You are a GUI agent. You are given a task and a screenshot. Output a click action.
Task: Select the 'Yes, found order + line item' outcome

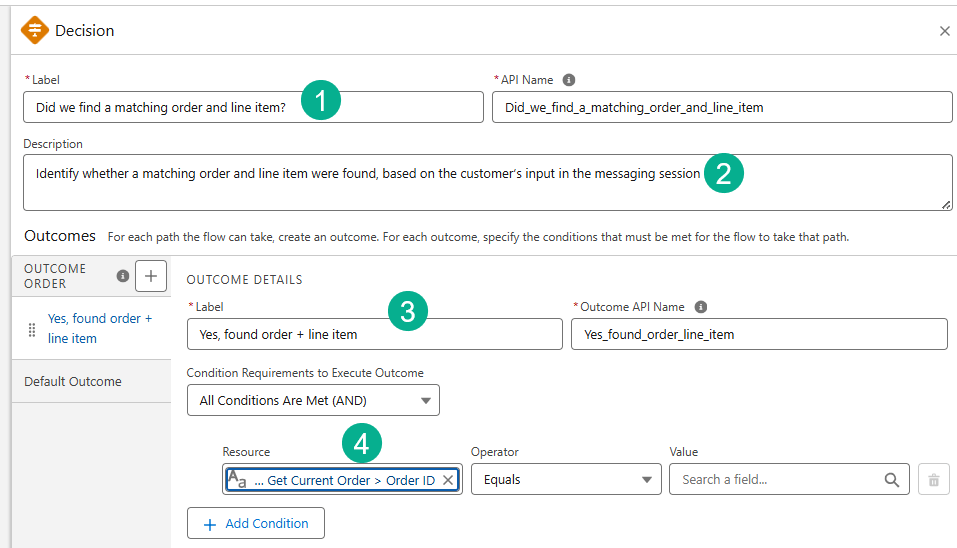99,328
